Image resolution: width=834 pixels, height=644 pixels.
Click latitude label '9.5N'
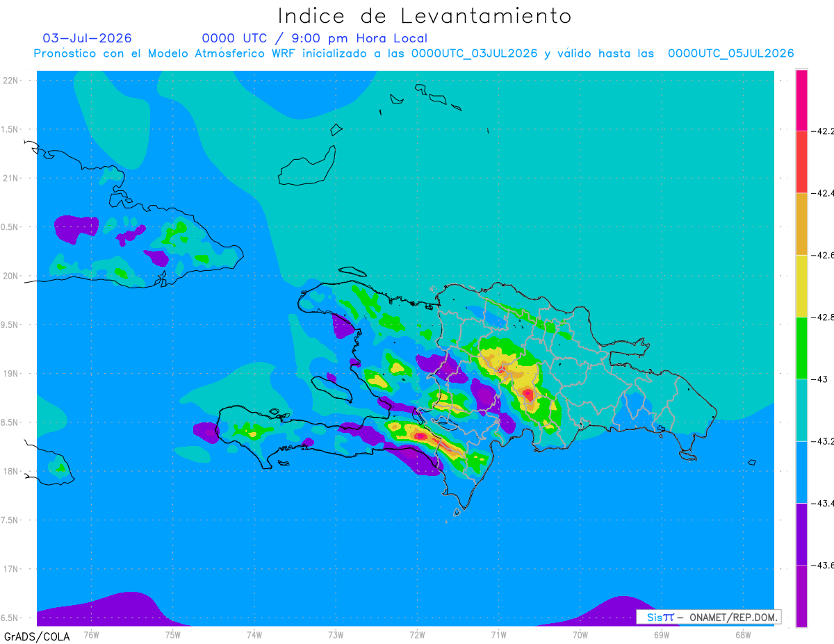point(10,324)
